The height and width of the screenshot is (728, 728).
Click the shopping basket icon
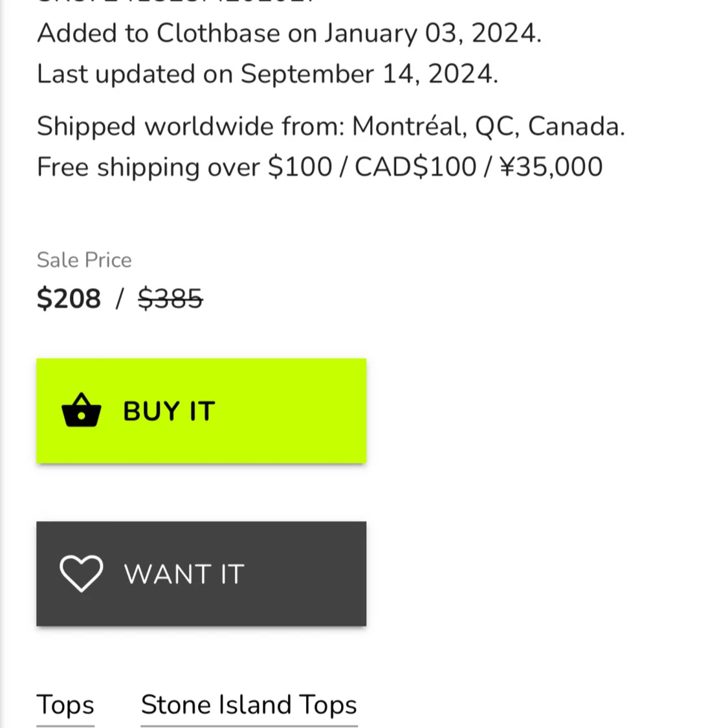(x=82, y=410)
